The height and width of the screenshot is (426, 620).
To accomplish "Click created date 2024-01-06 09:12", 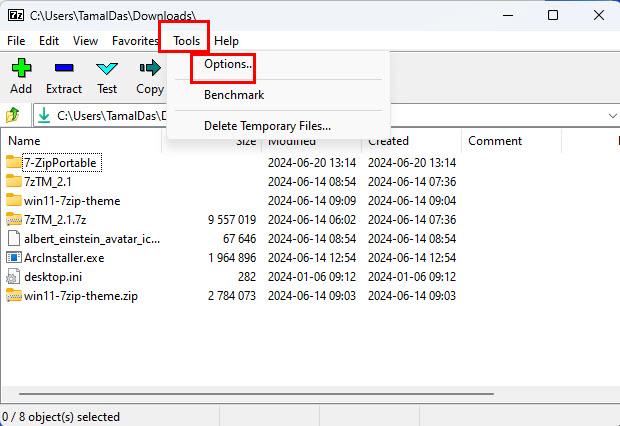I will (412, 276).
